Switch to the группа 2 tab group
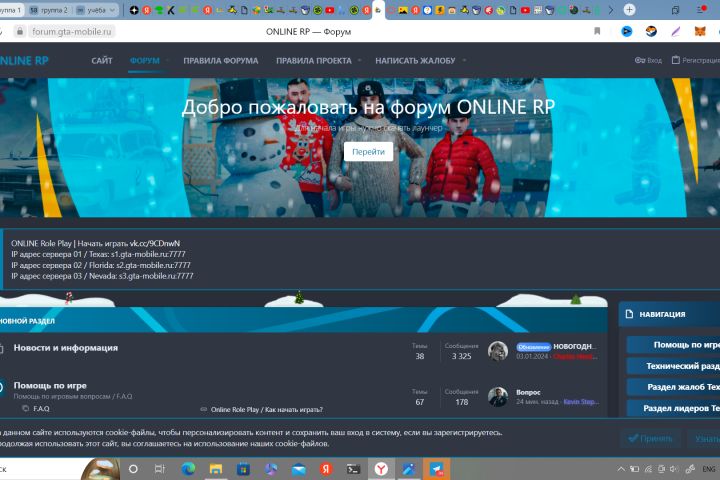Screen dimensions: 720x480 click(49, 10)
